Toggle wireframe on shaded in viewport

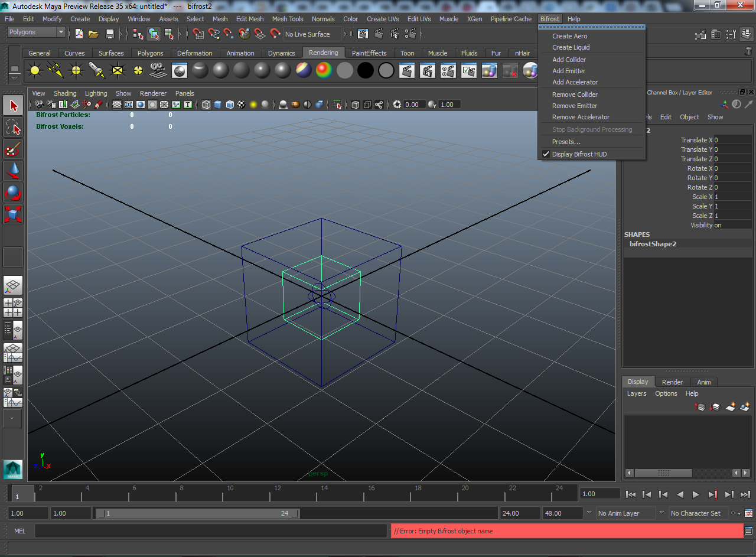229,105
